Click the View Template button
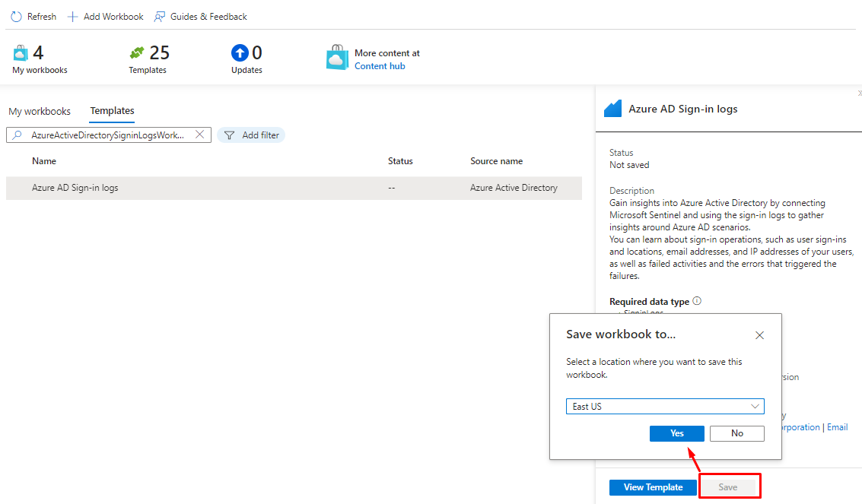Image resolution: width=862 pixels, height=504 pixels. (x=652, y=487)
